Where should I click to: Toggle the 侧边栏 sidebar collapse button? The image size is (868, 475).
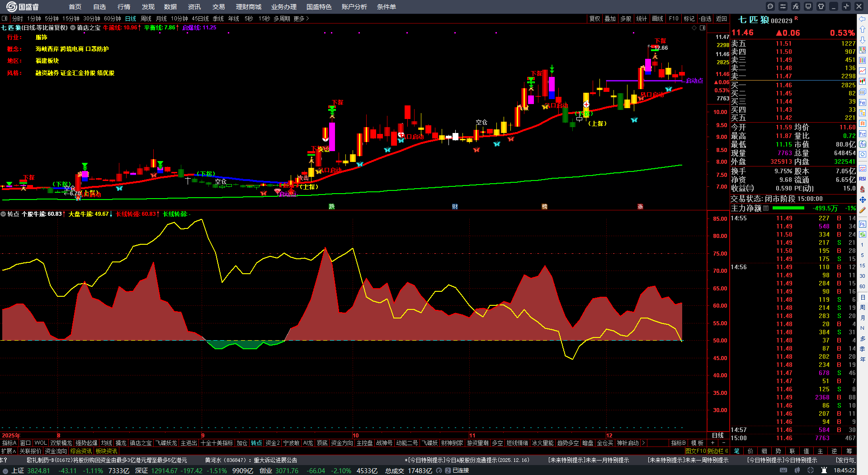pos(718,451)
